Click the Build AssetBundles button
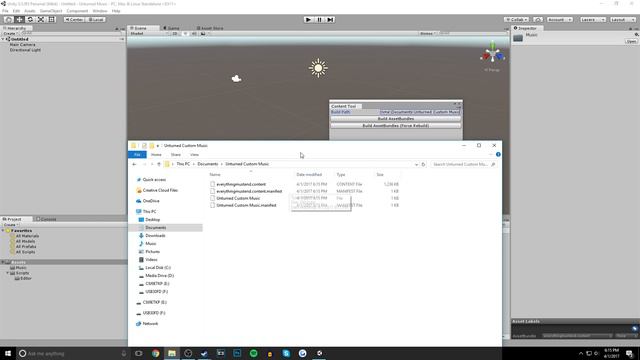 tap(396, 119)
